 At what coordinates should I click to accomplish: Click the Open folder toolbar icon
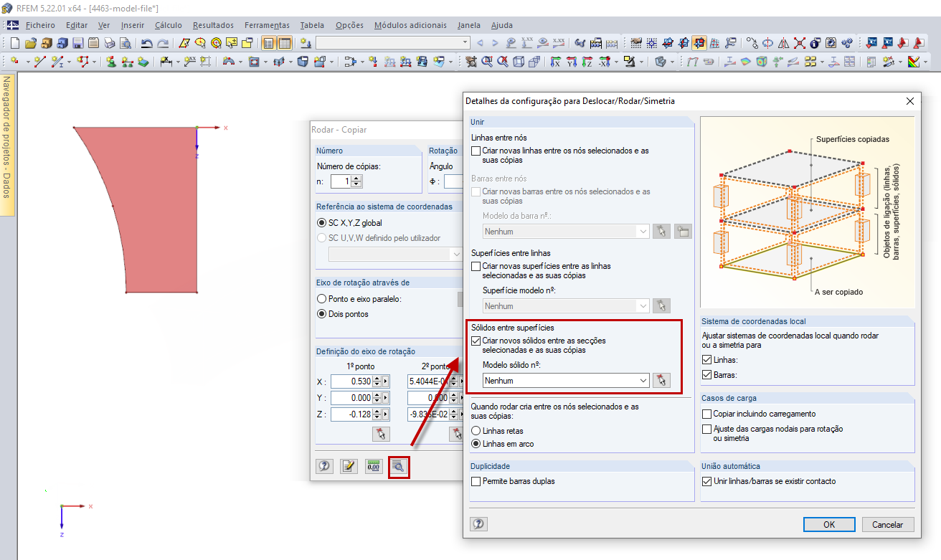31,43
